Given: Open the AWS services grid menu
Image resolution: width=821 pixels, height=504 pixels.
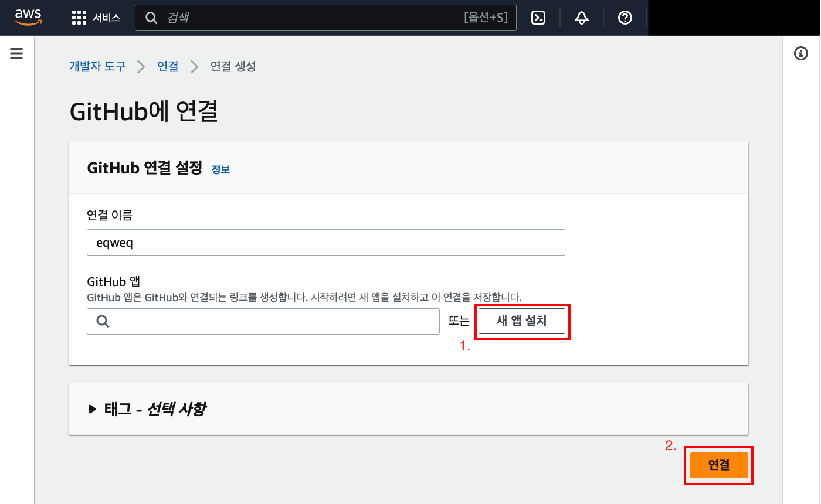Looking at the screenshot, I should point(79,18).
